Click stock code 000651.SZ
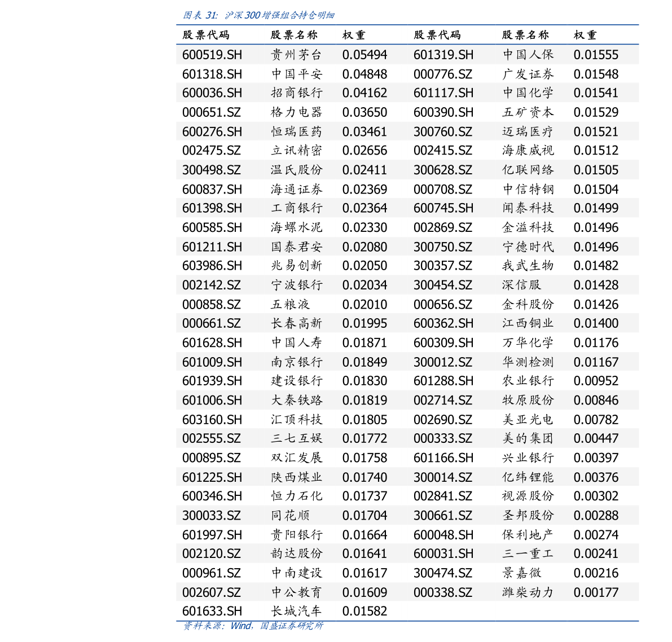The image size is (672, 642). (x=211, y=112)
